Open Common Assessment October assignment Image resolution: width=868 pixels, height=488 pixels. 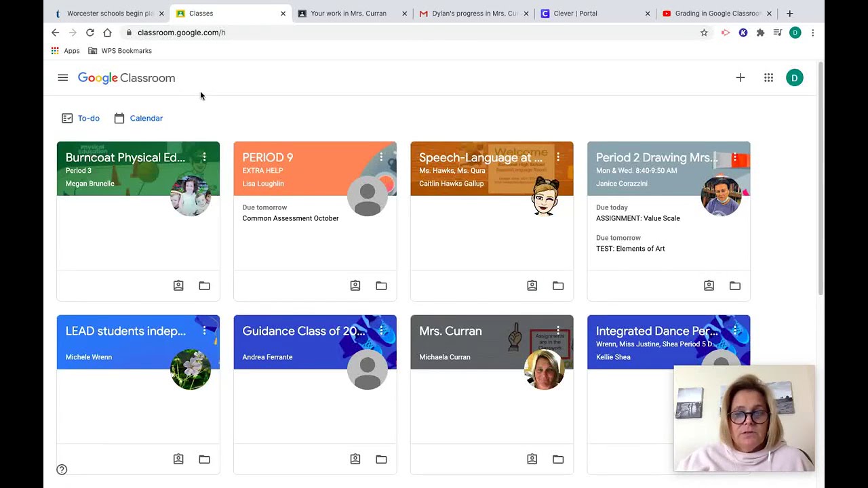coord(290,218)
